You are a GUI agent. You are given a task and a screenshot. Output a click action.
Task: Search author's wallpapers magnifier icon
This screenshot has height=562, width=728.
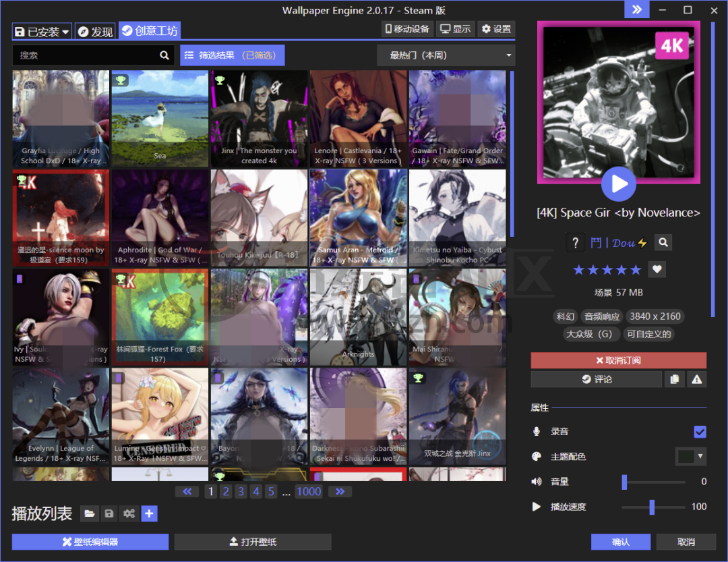pos(663,242)
